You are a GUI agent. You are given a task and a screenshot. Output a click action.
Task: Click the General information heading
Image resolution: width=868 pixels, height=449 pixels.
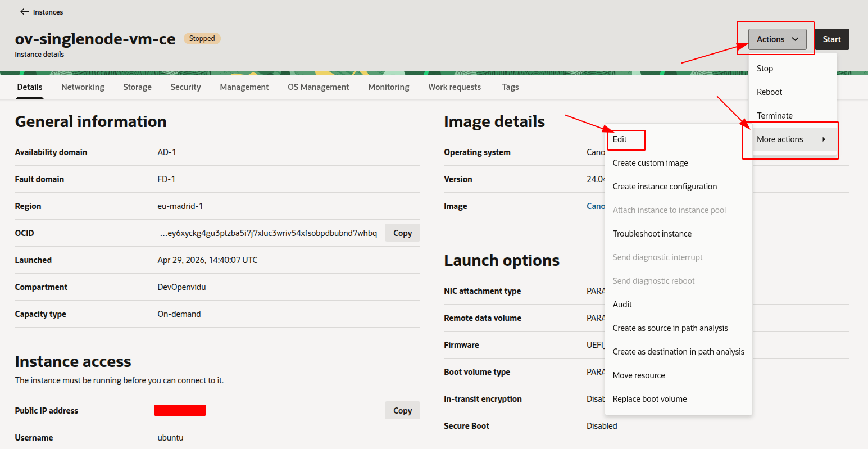point(90,121)
